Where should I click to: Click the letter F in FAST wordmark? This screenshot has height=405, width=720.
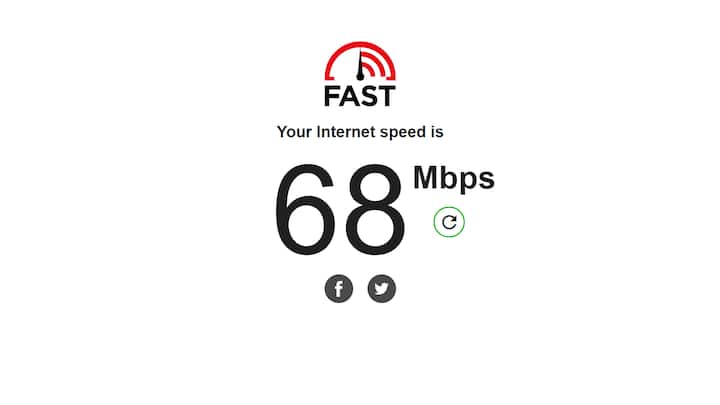332,96
